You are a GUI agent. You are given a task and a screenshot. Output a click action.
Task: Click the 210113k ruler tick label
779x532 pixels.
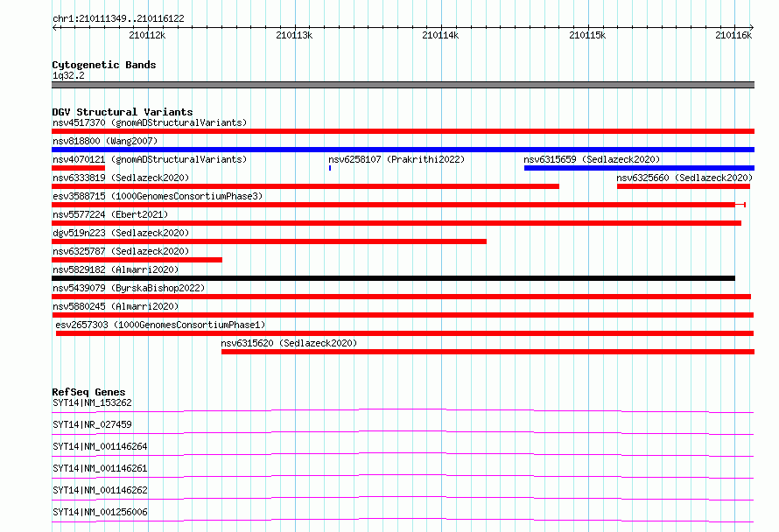[x=294, y=35]
